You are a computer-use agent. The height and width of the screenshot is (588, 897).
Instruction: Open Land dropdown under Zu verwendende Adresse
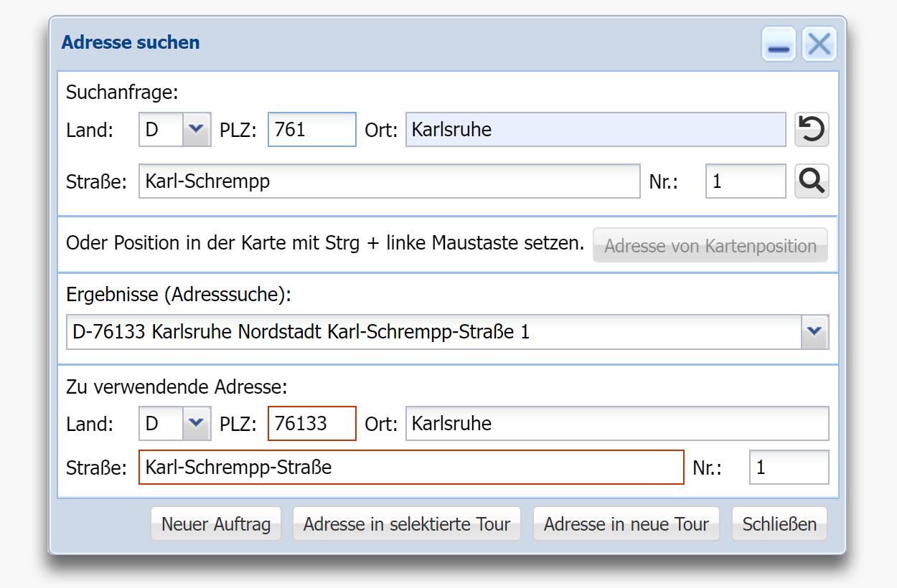point(195,423)
